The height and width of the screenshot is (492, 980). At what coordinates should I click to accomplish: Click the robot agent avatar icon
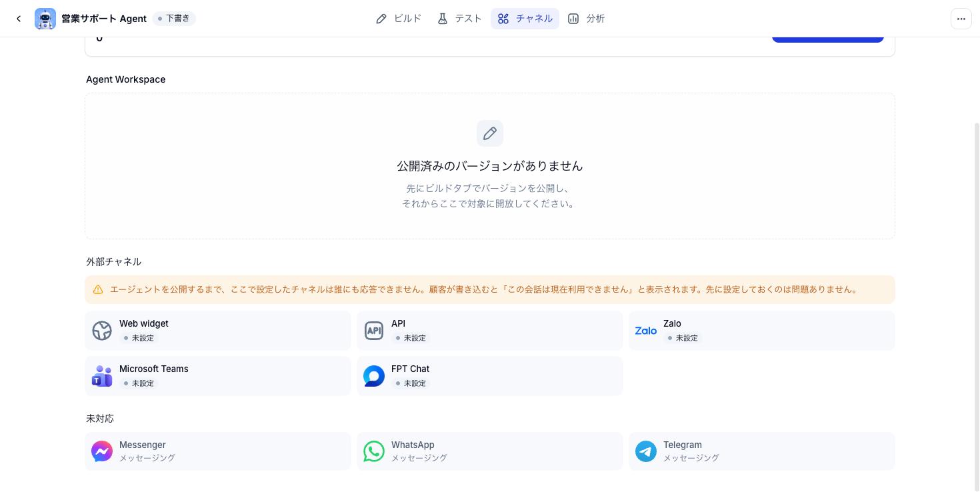point(45,19)
